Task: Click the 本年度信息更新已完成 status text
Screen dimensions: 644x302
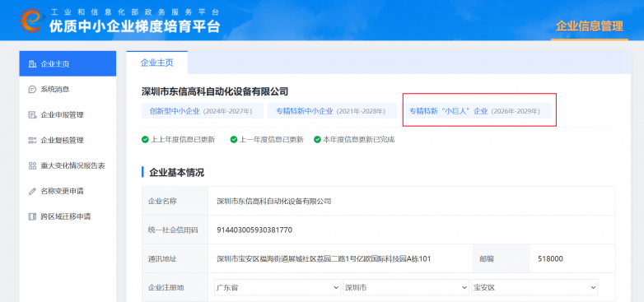Action: [358, 140]
